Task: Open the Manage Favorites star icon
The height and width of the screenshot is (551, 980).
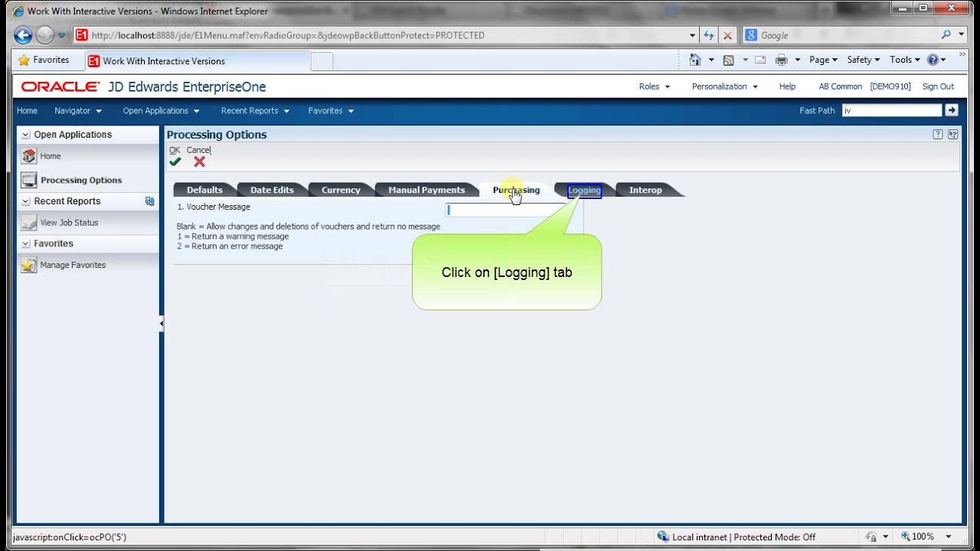Action: pos(29,265)
